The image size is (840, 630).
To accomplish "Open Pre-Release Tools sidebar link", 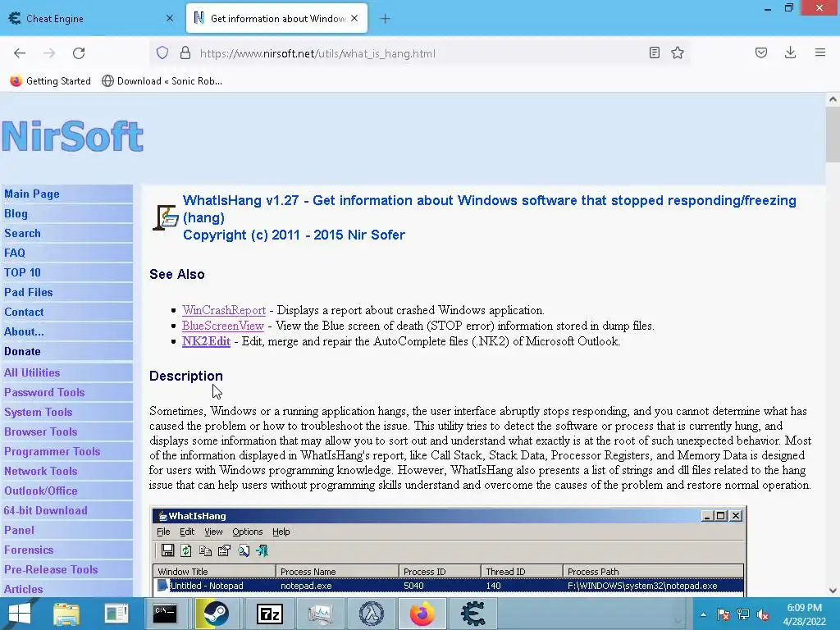I will click(51, 569).
